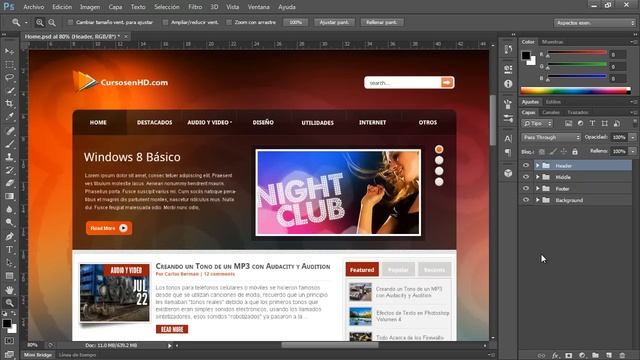Toggle lock all padlock icon
640x360 pixels.
point(575,151)
